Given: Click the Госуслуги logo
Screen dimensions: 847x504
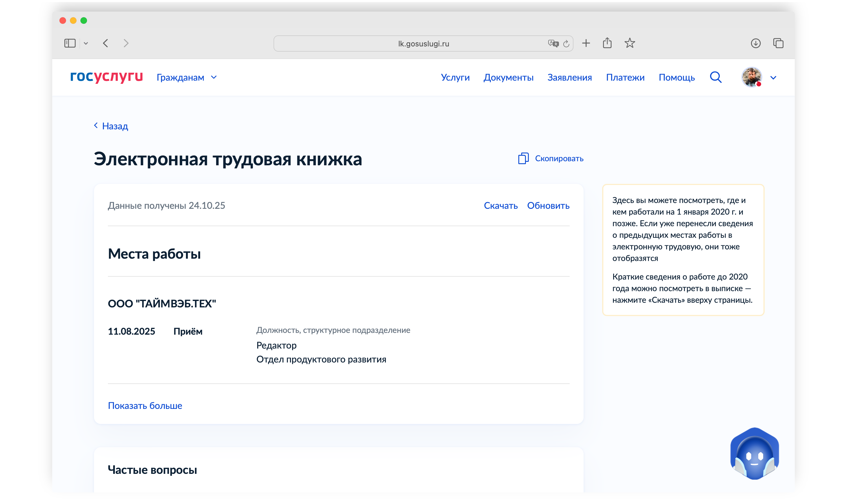Looking at the screenshot, I should point(106,77).
